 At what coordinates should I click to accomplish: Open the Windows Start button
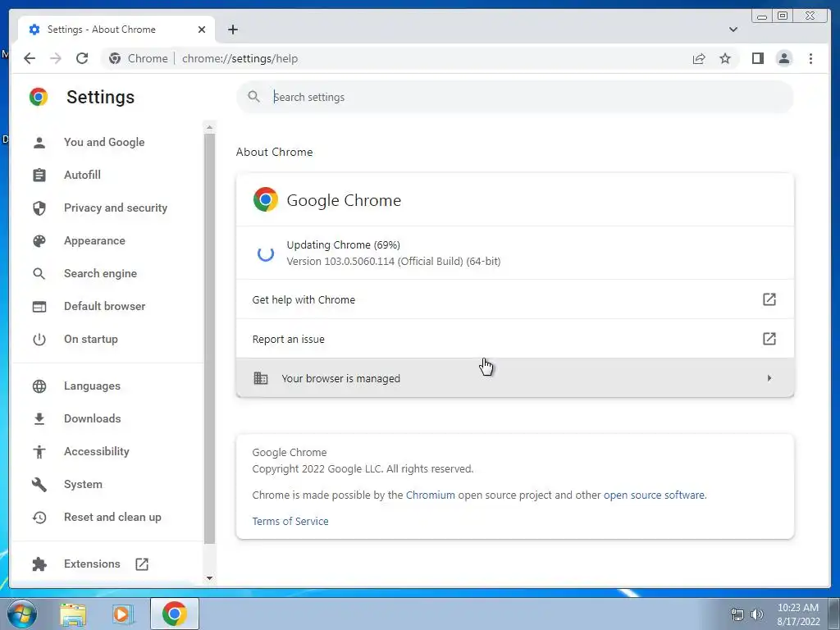(21, 614)
